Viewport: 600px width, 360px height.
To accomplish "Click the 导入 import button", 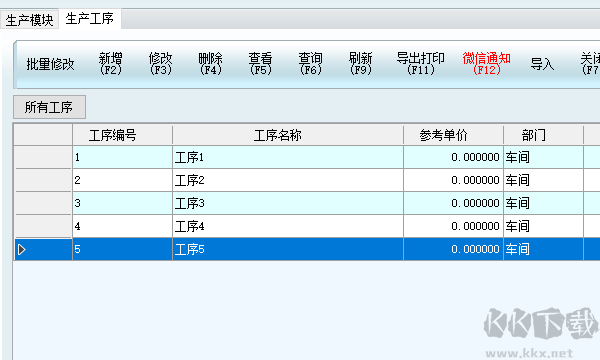I will (542, 64).
